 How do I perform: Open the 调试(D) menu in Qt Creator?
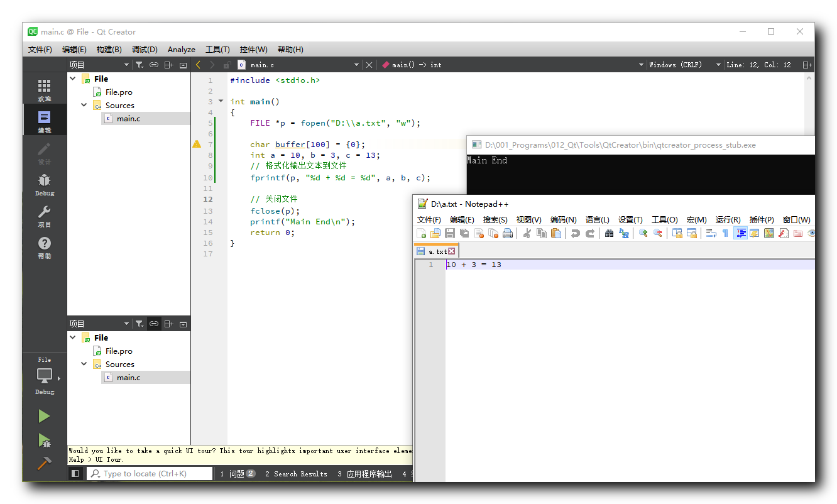tap(145, 49)
